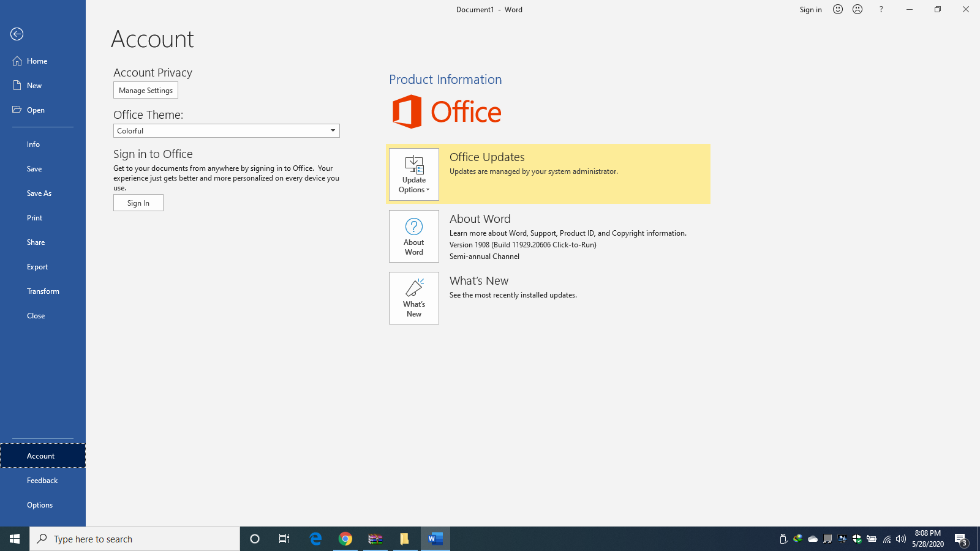Open Cortana from the taskbar circle icon

pos(255,539)
